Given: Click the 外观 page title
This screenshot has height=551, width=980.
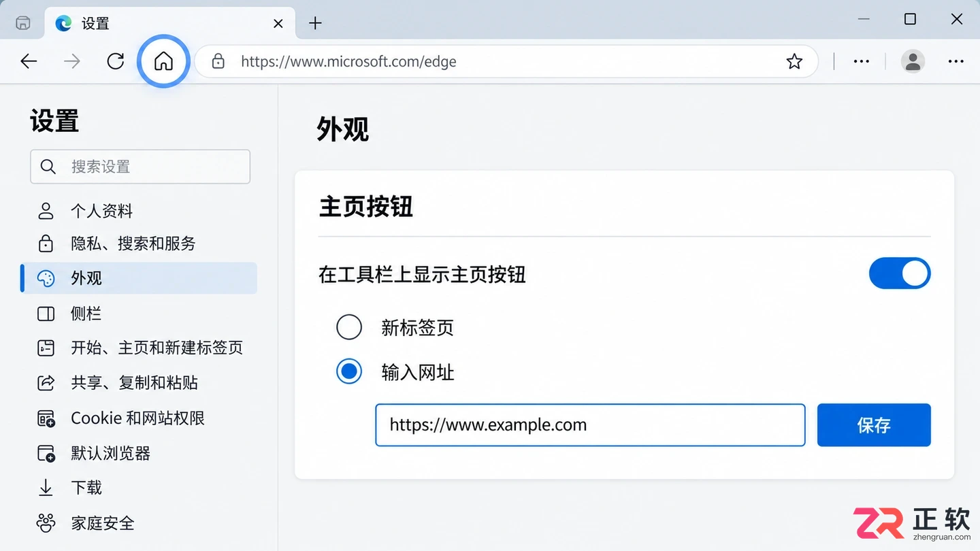Looking at the screenshot, I should (x=343, y=129).
